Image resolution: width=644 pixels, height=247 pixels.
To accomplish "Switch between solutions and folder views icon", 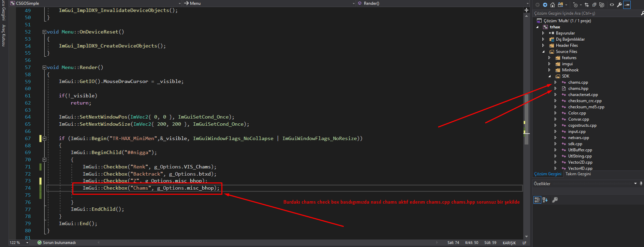I will point(560,5).
